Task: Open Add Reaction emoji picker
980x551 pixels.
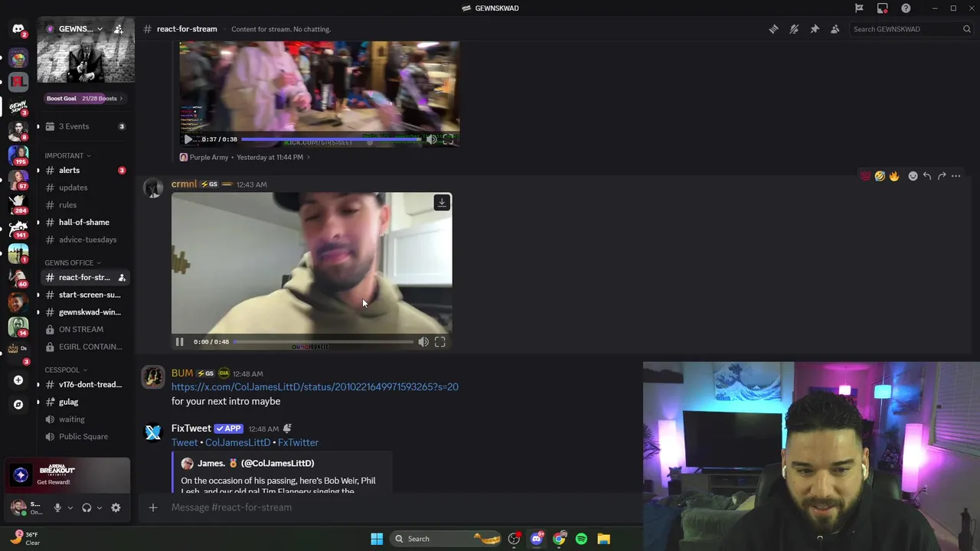Action: click(x=913, y=176)
